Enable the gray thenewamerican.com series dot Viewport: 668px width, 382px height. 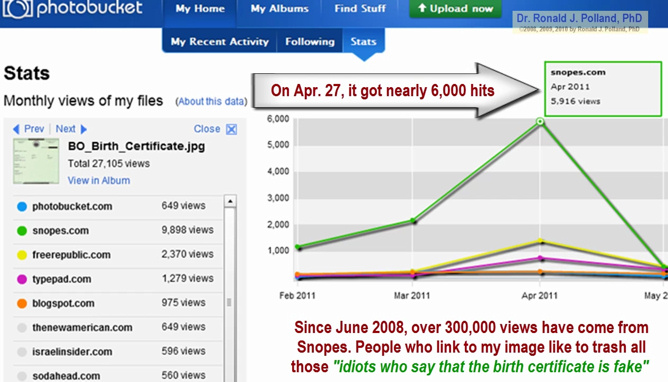22,328
